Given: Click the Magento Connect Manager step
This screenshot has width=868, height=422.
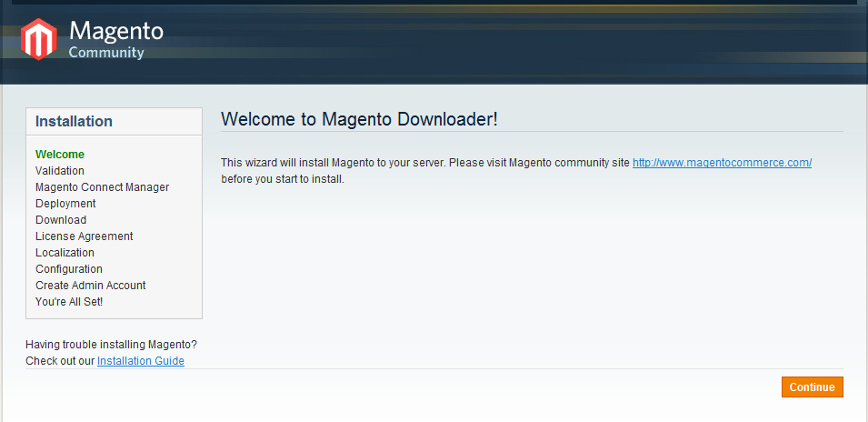Looking at the screenshot, I should [103, 187].
